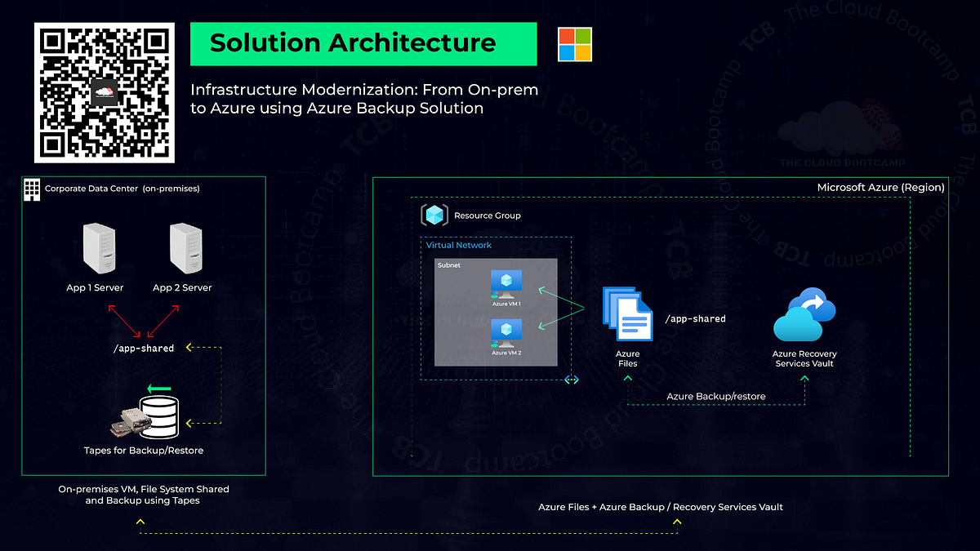Click the /app-shared label near Azure Files

tap(695, 318)
